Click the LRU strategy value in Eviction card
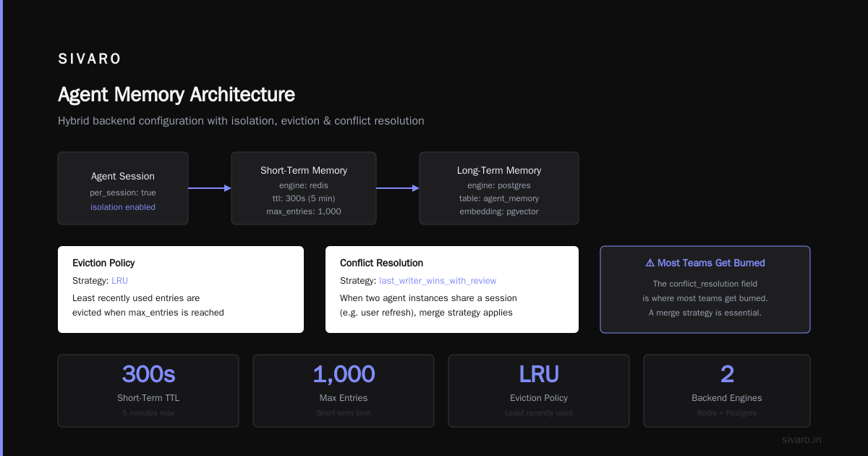The height and width of the screenshot is (456, 868). 120,280
